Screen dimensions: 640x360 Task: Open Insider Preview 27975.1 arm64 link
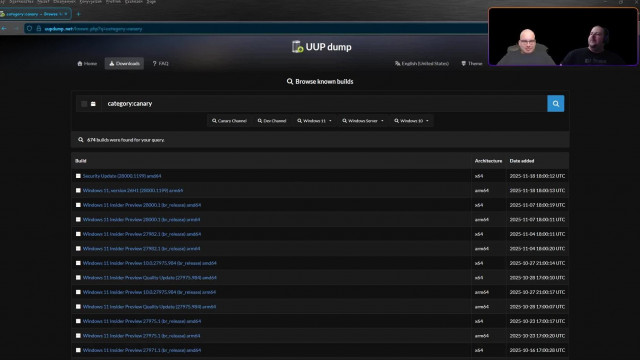[141, 336]
